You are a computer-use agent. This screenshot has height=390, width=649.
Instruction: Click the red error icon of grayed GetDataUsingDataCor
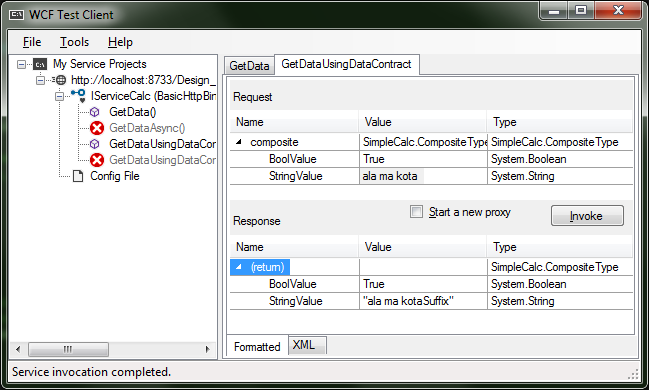click(x=97, y=160)
